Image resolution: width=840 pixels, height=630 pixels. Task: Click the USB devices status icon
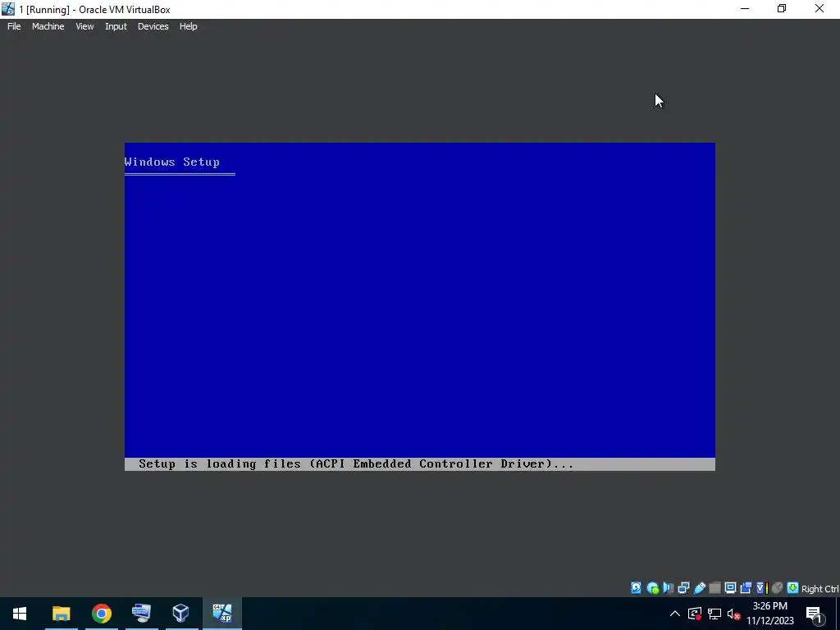pyautogui.click(x=699, y=588)
